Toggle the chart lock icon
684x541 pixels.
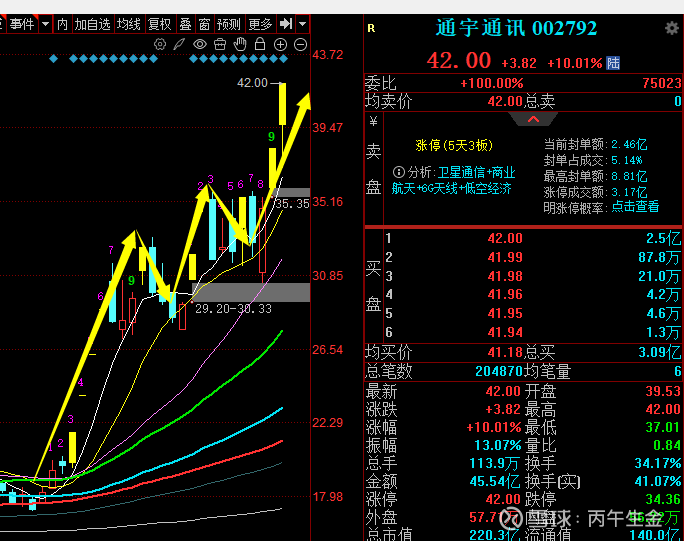[260, 44]
